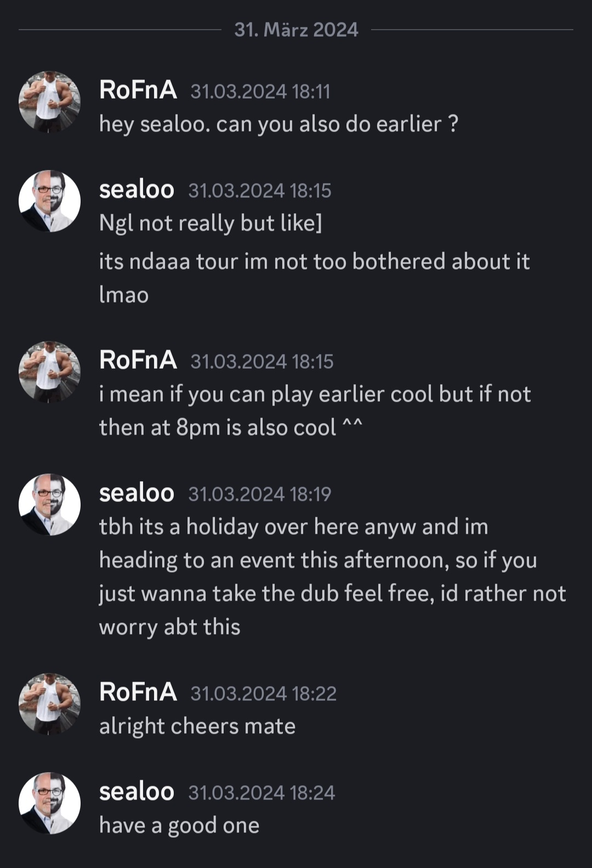Tap sealoo's avatar beside the 18:15 message
Viewport: 592px width, 868px height.
pyautogui.click(x=49, y=201)
